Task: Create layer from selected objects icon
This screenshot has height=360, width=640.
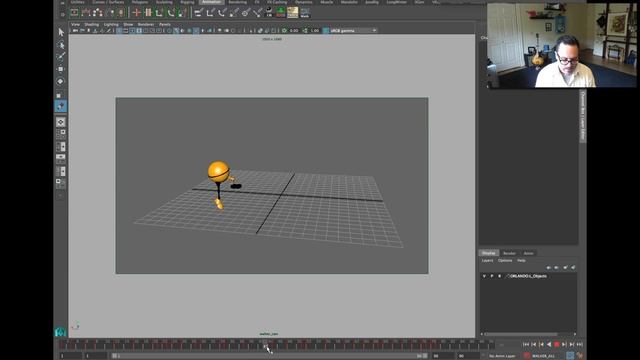Action: point(573,267)
